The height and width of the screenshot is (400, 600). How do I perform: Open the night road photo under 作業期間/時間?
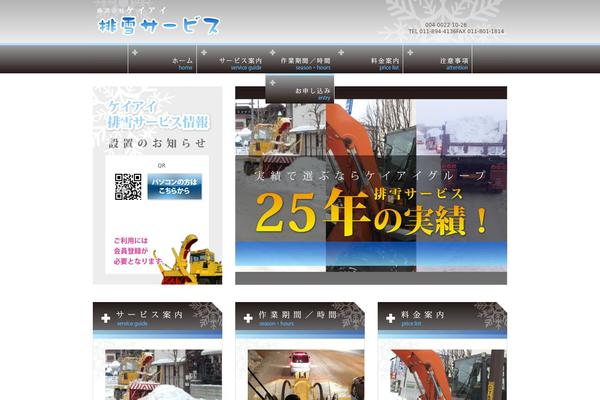(x=306, y=375)
